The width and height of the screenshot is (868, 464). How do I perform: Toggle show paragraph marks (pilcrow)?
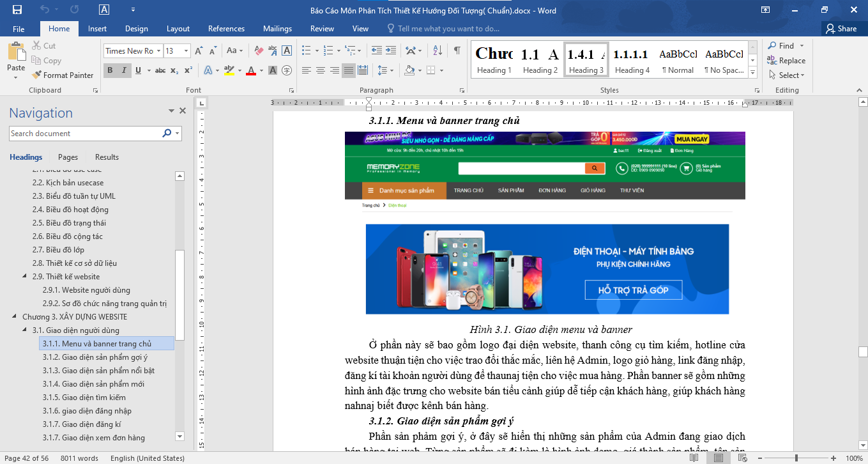(x=457, y=51)
